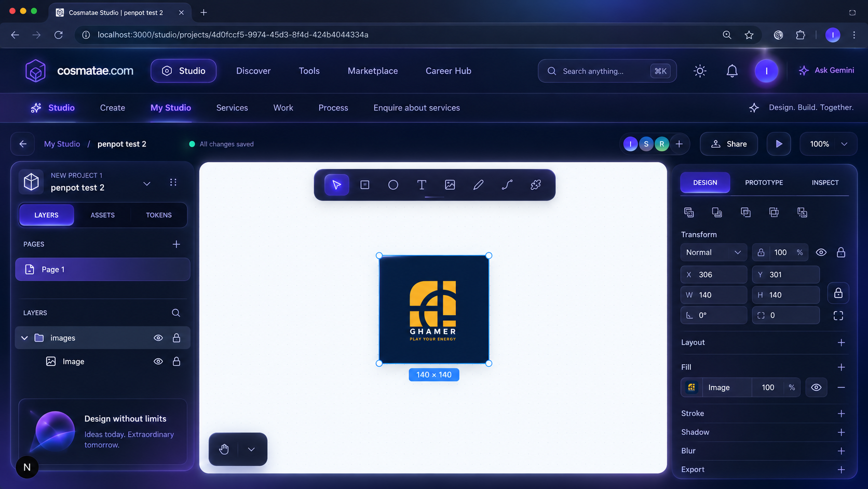Open hand tool options chevron
868x489 pixels.
(251, 449)
